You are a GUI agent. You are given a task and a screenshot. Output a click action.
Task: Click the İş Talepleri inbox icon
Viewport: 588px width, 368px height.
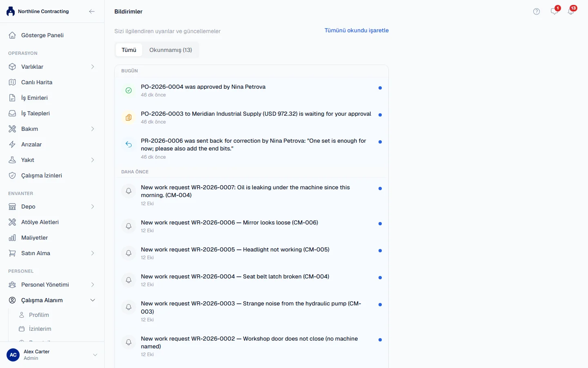tap(12, 113)
